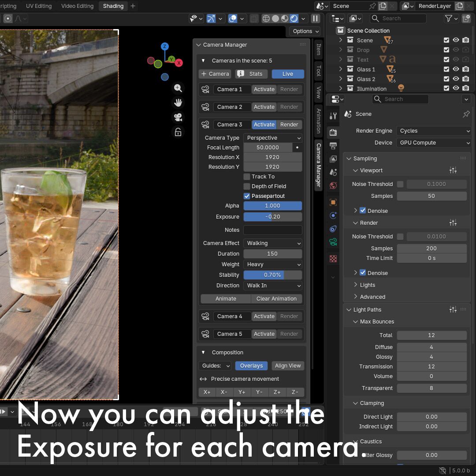Toggle camera view icon in viewport
476x476 pixels.
click(178, 117)
